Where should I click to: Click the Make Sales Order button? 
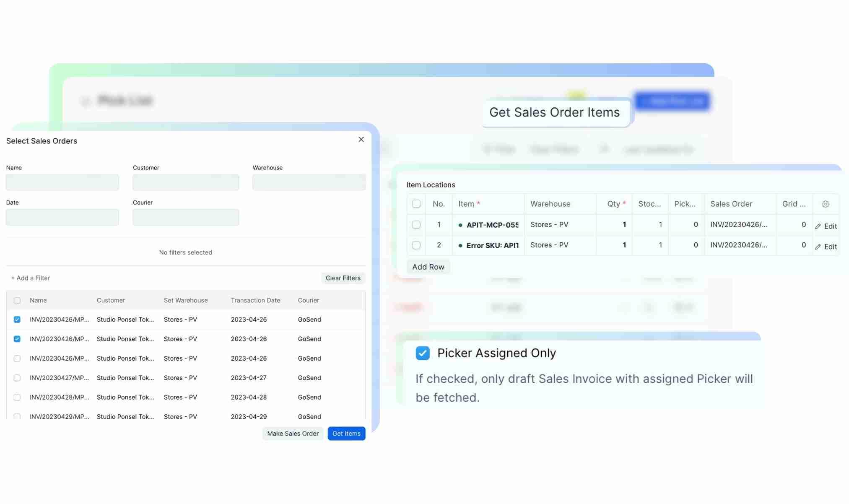[x=293, y=434]
